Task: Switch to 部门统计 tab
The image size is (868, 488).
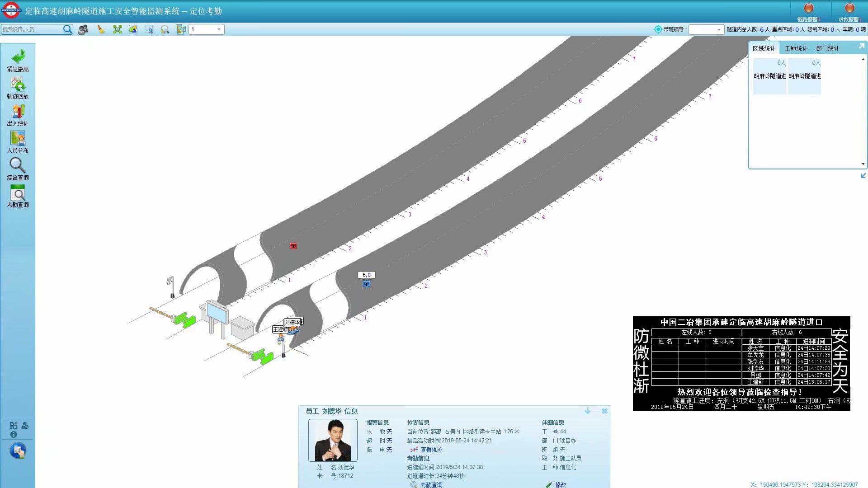Action: click(x=827, y=48)
